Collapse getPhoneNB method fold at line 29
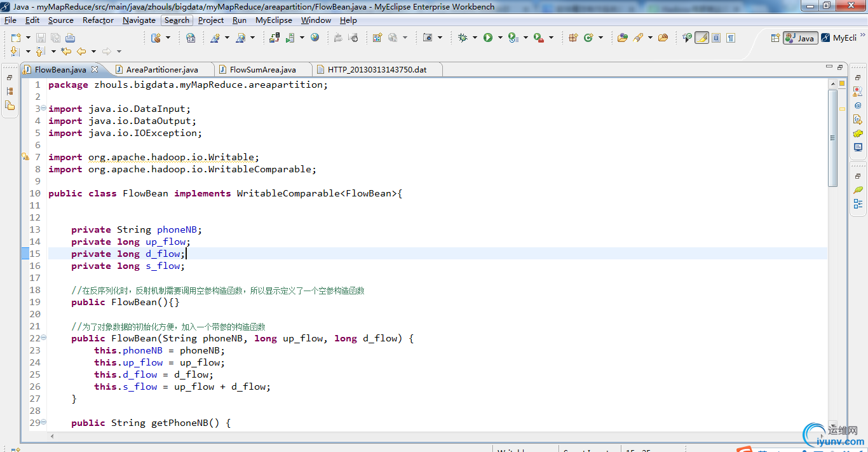 pos(44,423)
